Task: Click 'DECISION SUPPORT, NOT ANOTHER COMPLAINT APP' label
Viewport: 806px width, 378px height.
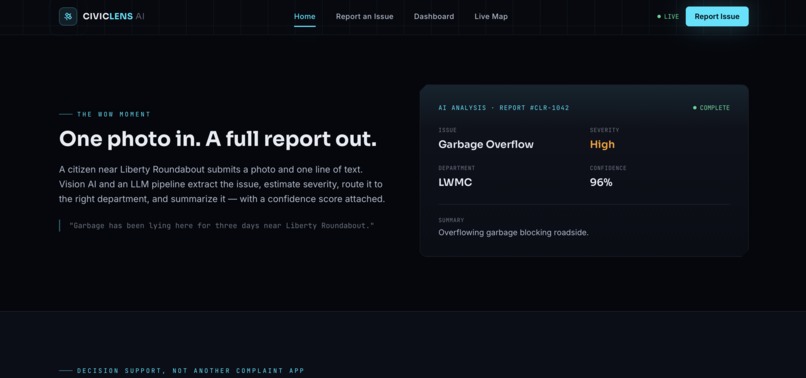Action: tap(190, 371)
